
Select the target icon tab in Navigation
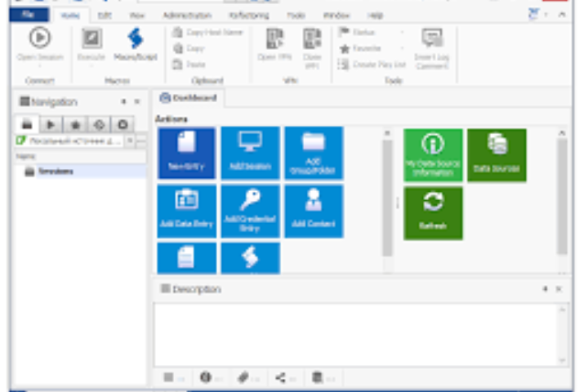99,124
